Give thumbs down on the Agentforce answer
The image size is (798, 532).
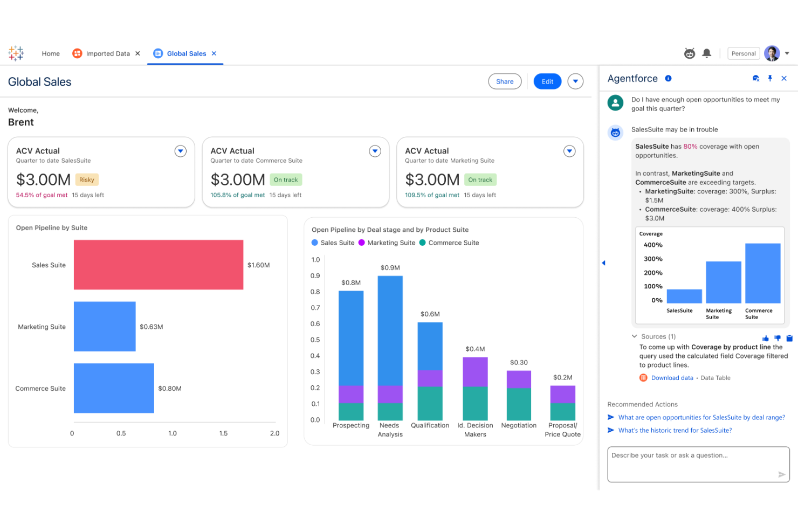click(x=778, y=338)
